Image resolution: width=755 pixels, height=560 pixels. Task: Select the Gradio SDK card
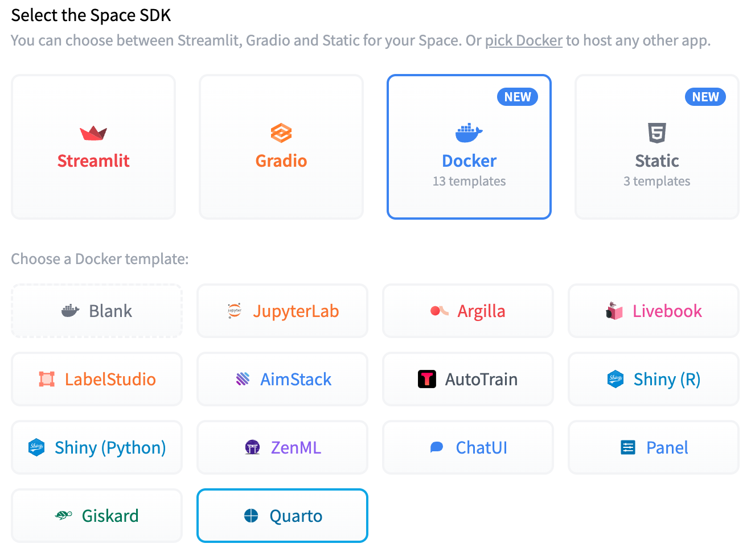[281, 147]
